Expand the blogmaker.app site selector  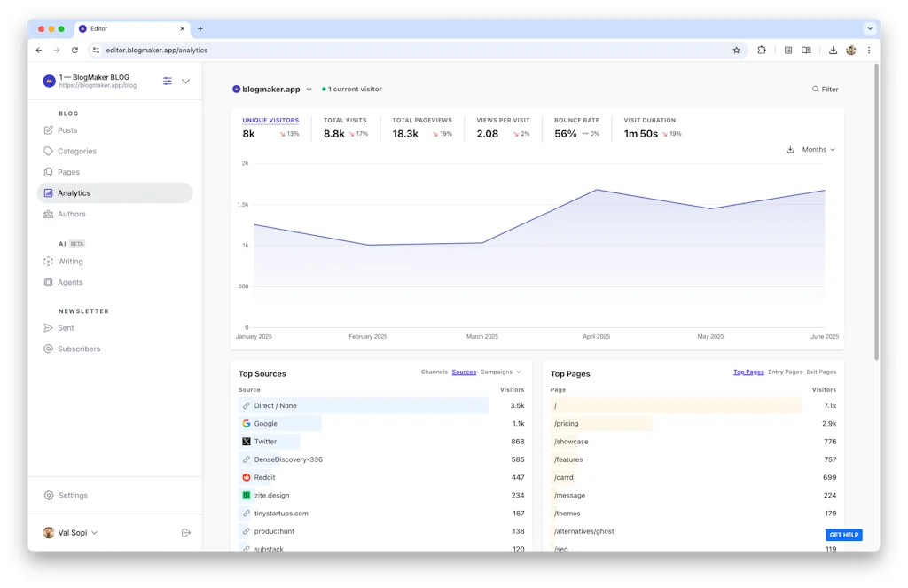[272, 90]
